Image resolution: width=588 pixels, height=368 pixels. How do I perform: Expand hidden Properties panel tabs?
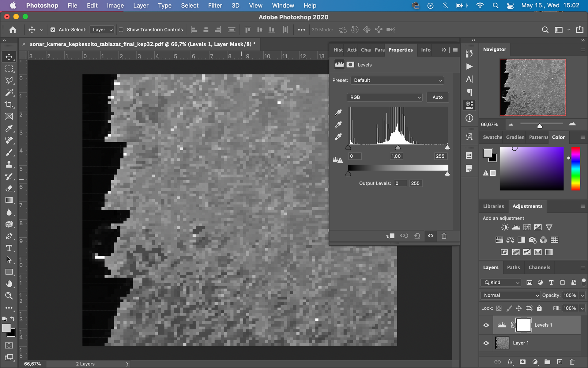(x=444, y=50)
